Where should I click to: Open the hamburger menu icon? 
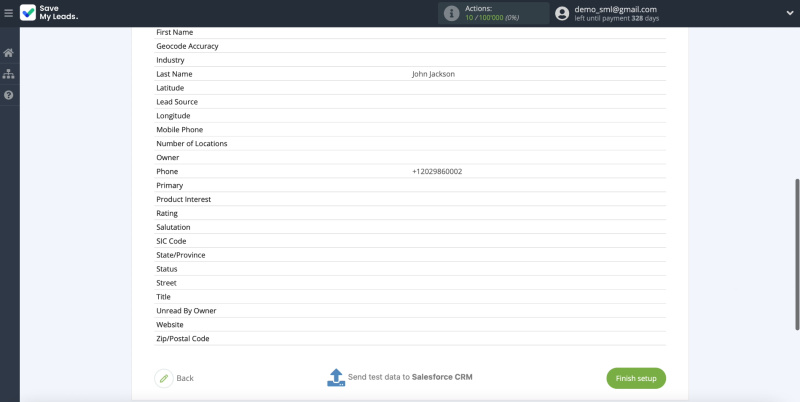pyautogui.click(x=8, y=13)
